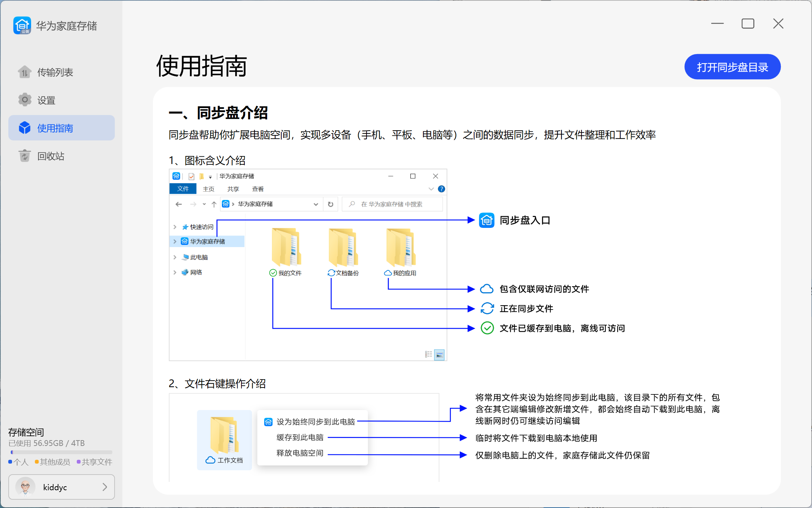The width and height of the screenshot is (812, 508).
Task: Click the orange 其他成员 legend dot
Action: (x=37, y=462)
